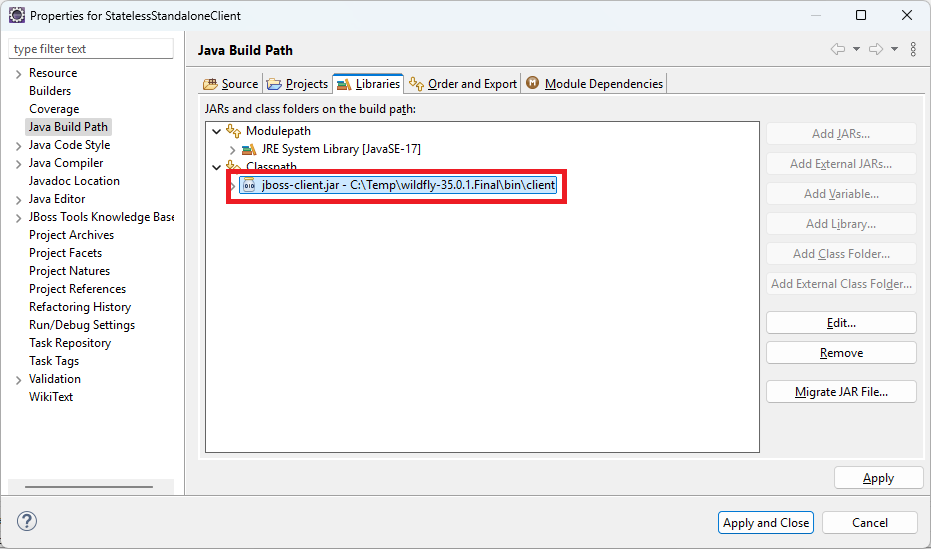Expand the Java Compiler settings category

click(x=18, y=163)
